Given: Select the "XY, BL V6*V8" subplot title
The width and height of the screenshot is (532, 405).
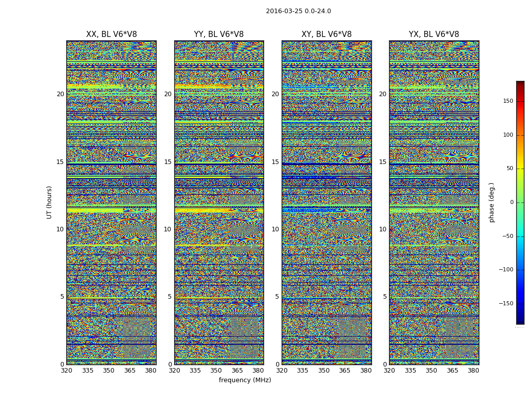Looking at the screenshot, I should [x=326, y=34].
